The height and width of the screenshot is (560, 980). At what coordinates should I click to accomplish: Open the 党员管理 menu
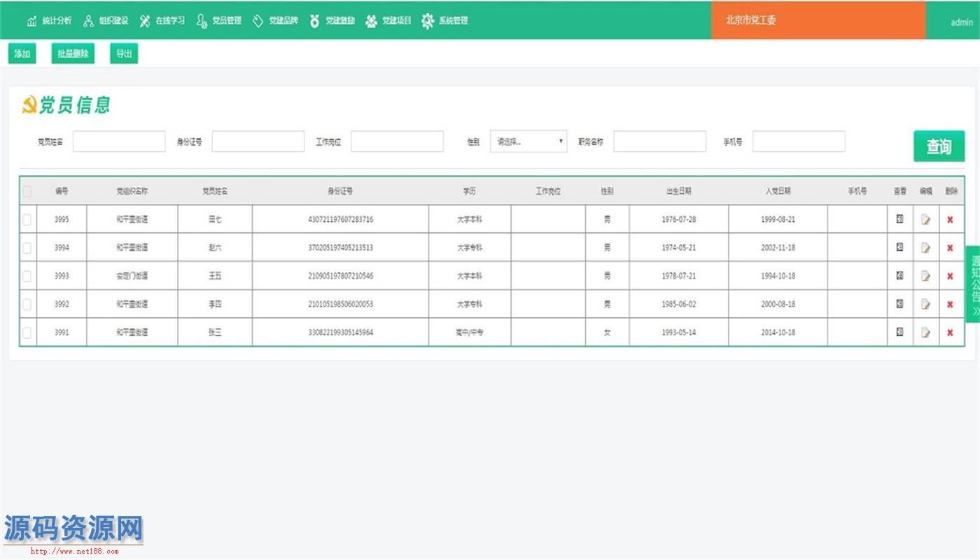coord(219,21)
